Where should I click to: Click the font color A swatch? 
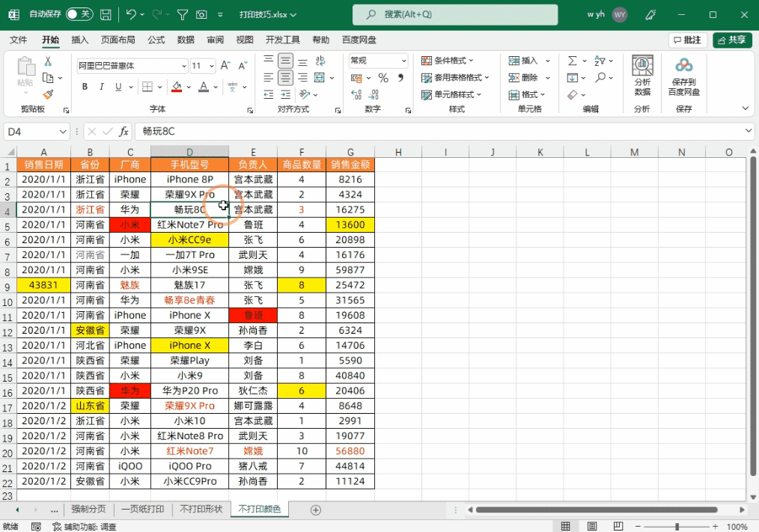(x=204, y=87)
